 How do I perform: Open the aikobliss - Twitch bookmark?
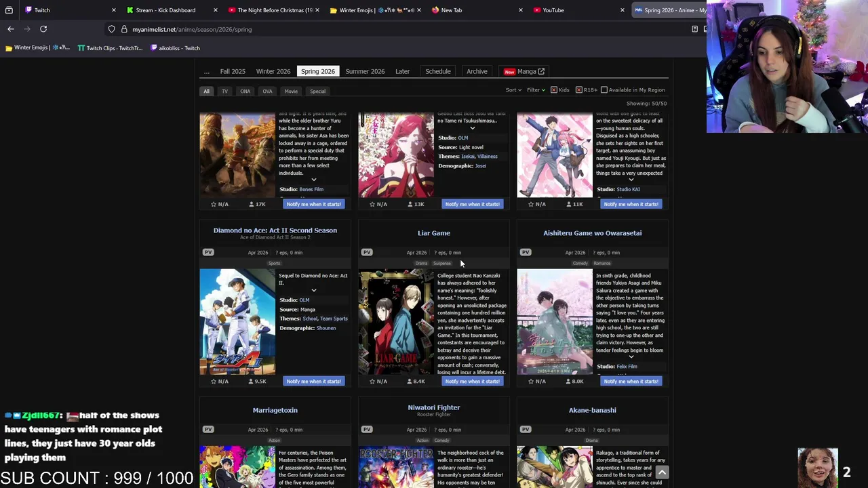tap(175, 48)
